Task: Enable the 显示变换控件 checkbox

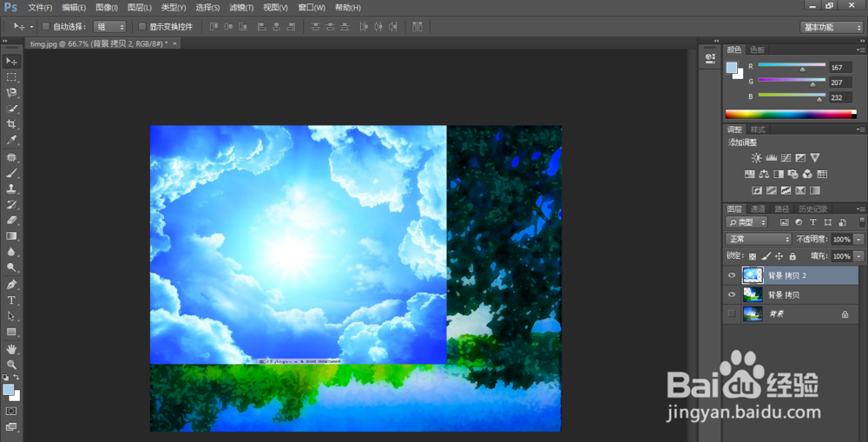Action: (x=142, y=27)
